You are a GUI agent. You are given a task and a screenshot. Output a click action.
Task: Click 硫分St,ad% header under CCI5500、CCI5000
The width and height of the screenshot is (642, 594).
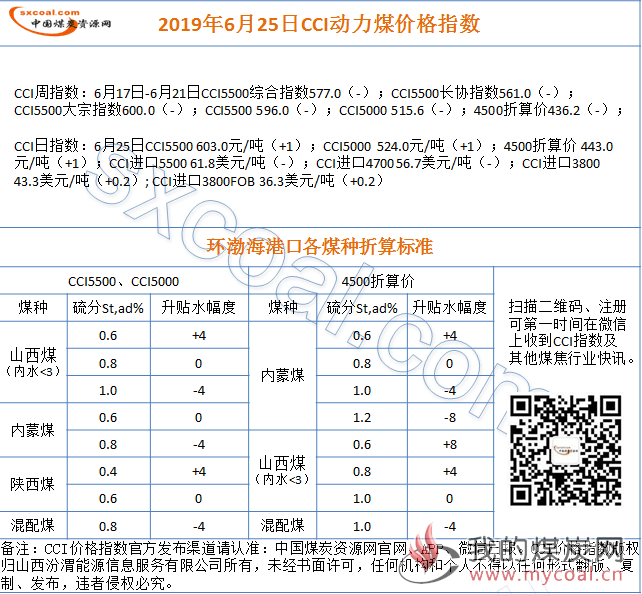pyautogui.click(x=109, y=308)
